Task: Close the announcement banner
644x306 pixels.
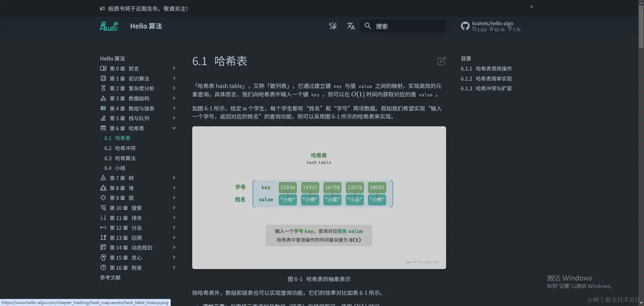Action: click(532, 7)
